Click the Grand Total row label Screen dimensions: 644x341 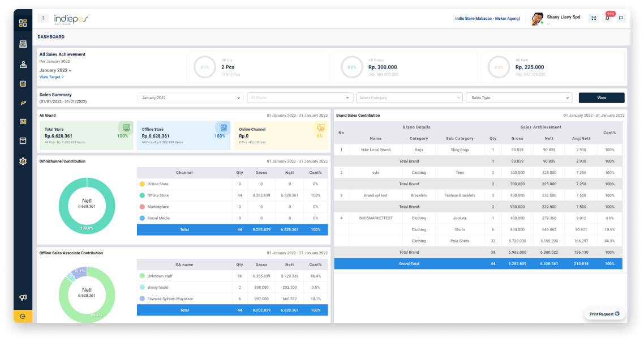pos(409,263)
